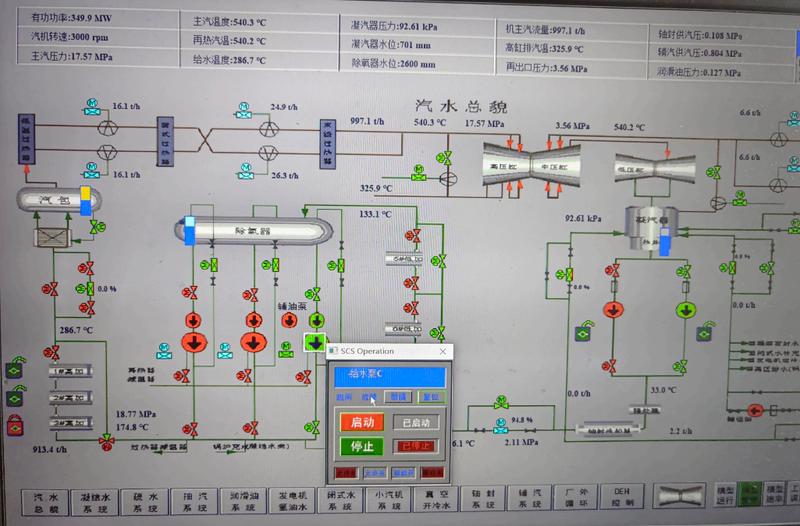Click the 汽水总貌 page title
This screenshot has height=526, width=800.
(461, 106)
